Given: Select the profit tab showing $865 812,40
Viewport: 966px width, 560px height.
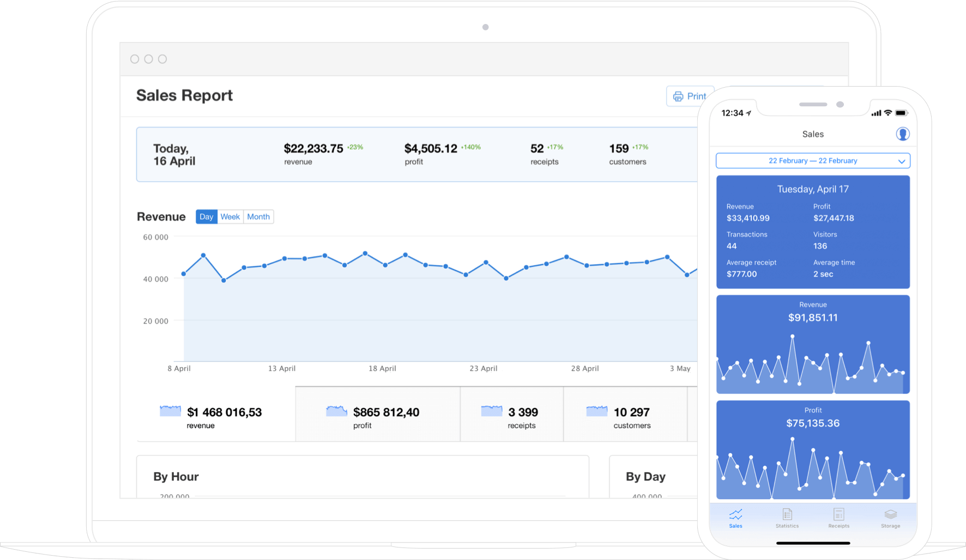Looking at the screenshot, I should tap(377, 417).
